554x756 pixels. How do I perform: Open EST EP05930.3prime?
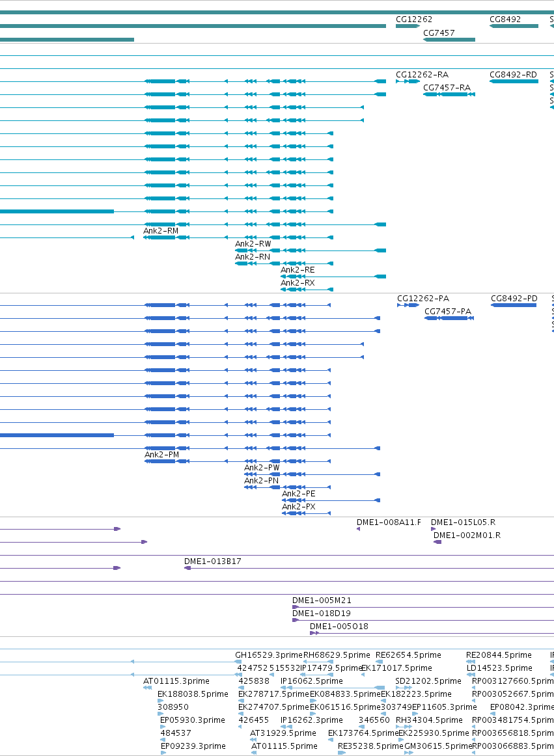(193, 720)
